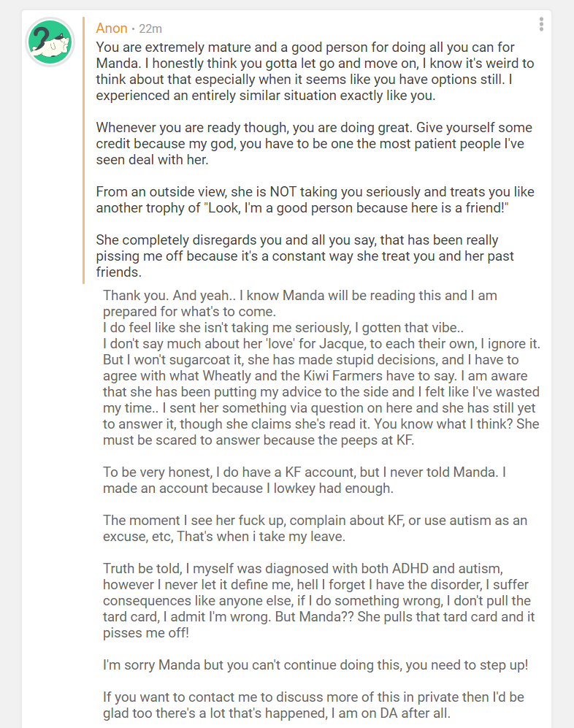Click the 'The moment I see her' paragraph
The height and width of the screenshot is (728, 574).
tap(314, 528)
